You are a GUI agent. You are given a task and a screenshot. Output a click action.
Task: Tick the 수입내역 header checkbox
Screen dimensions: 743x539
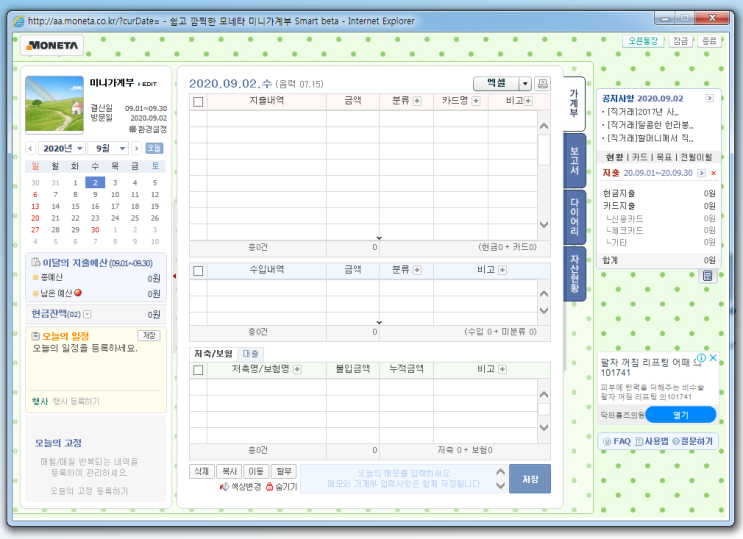pos(198,271)
